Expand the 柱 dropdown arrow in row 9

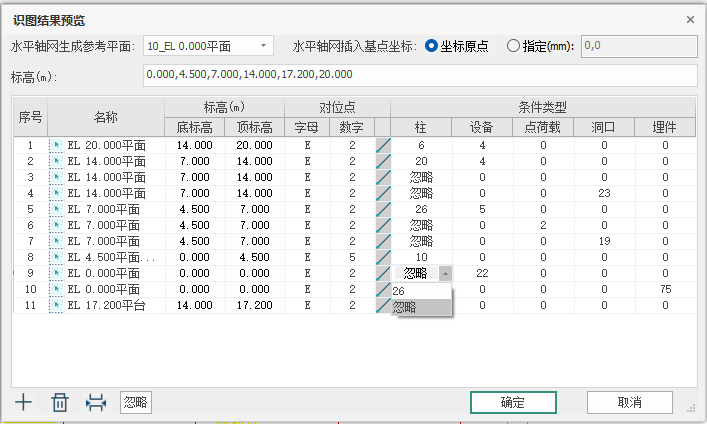coord(445,273)
